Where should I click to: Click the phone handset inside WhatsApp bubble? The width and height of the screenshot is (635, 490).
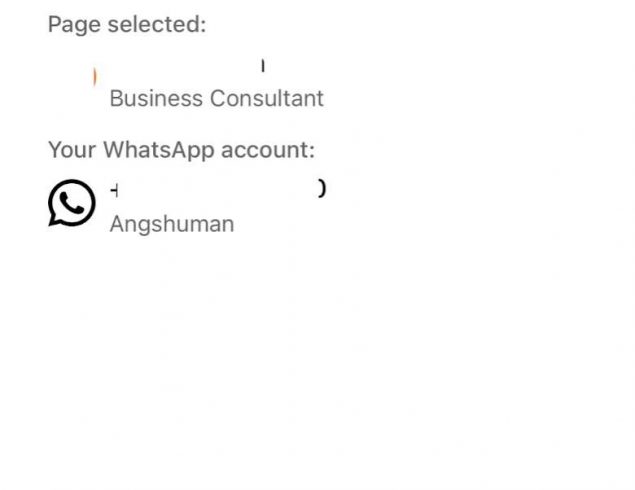click(x=71, y=202)
